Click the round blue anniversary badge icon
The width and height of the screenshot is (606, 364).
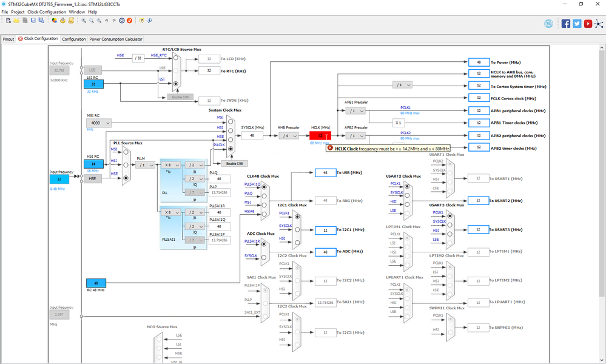548,24
